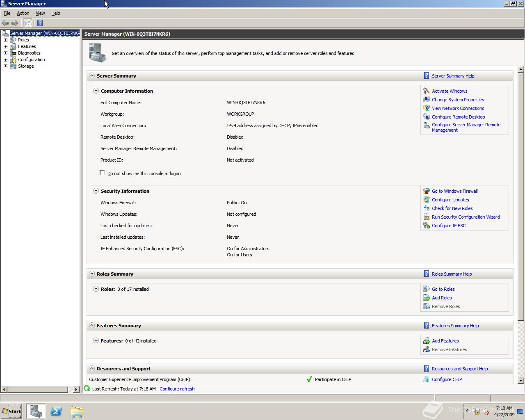Click the vertical scrollbar down arrow

521,381
